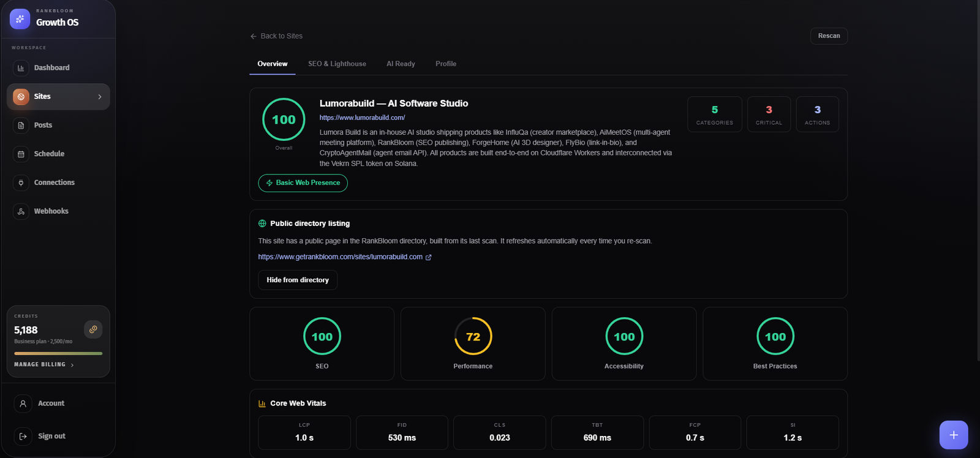Click Business plan 2,500/mo text
The width and height of the screenshot is (980, 458).
pyautogui.click(x=43, y=342)
